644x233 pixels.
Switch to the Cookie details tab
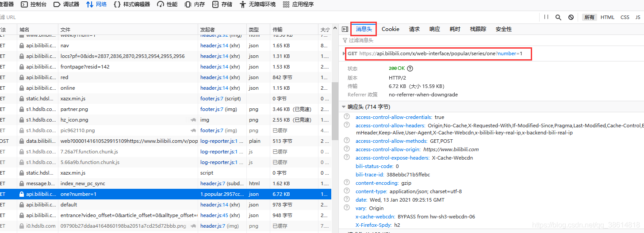tap(391, 29)
